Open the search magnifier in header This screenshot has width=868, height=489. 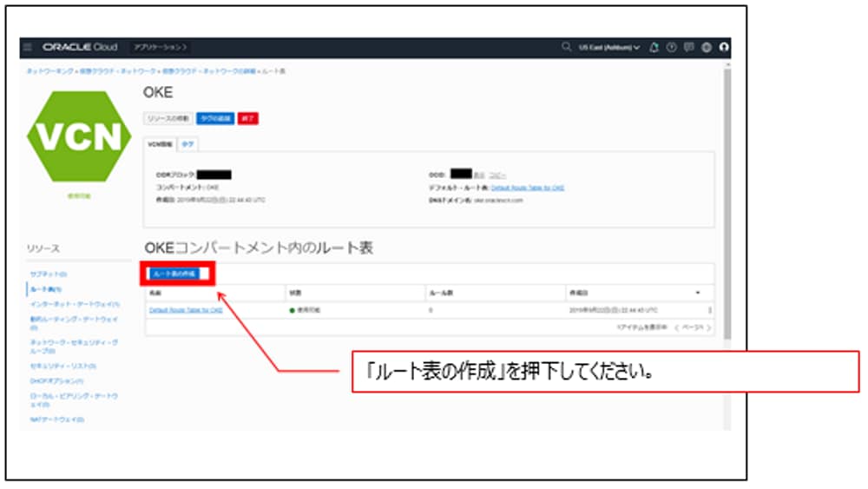point(566,47)
